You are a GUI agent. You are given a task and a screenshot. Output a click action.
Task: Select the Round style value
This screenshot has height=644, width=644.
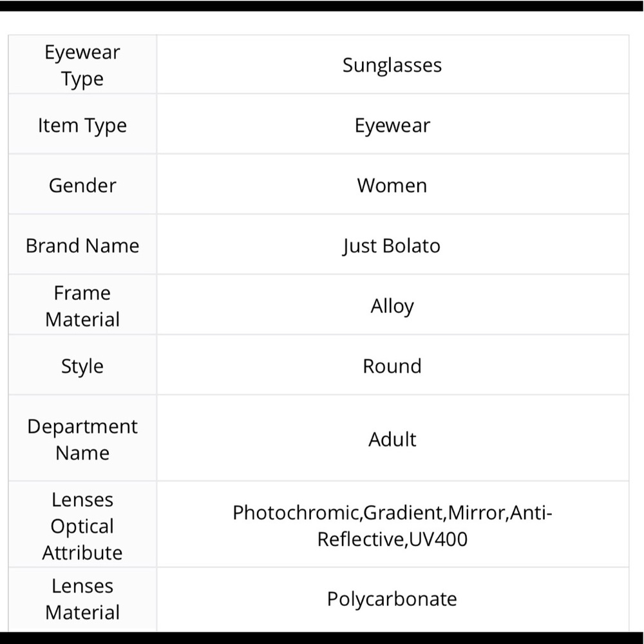392,366
